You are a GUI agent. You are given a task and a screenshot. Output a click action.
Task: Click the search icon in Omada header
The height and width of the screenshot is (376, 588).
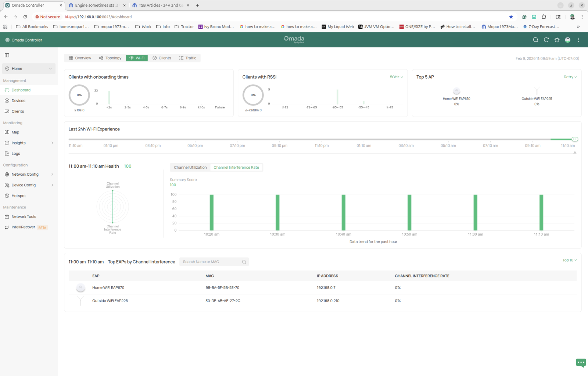coord(535,40)
